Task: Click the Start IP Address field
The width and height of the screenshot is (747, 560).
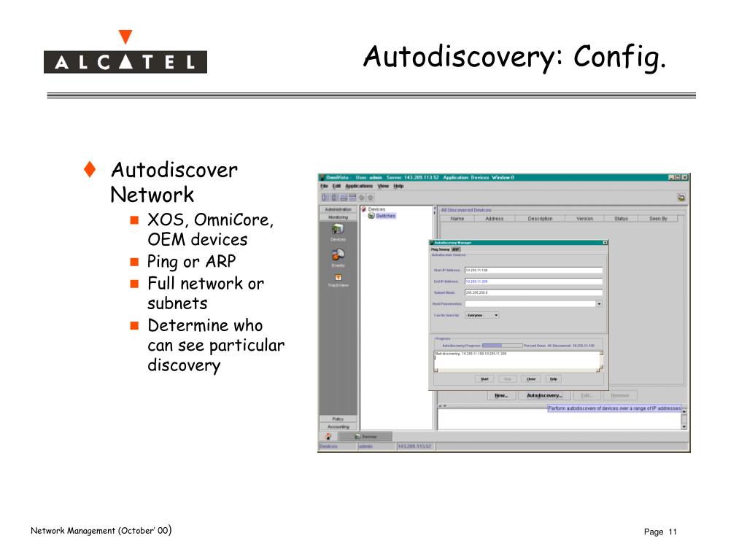Action: coord(533,270)
